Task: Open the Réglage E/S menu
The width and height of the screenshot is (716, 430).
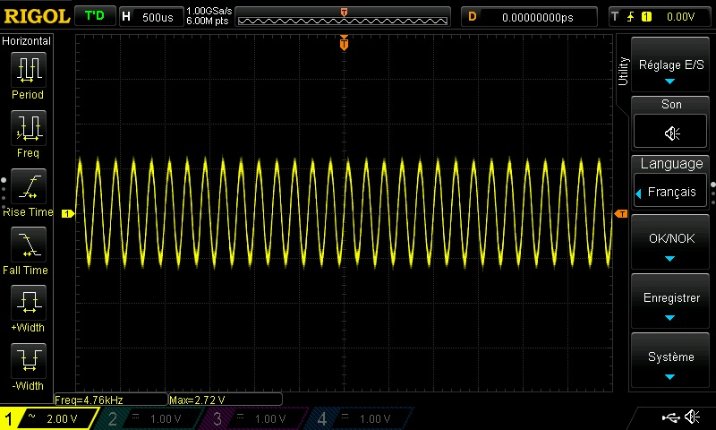Action: tap(670, 65)
